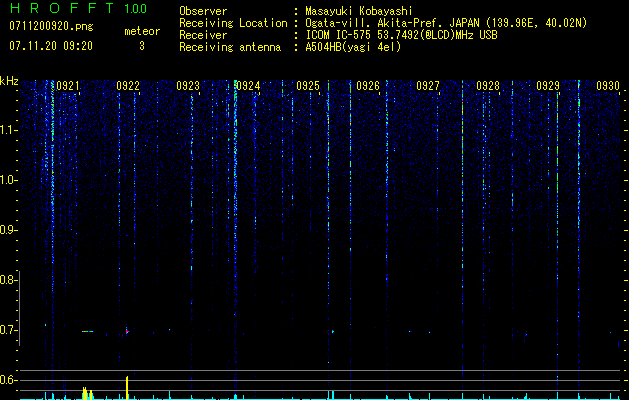Click the 0.8 kHz axis label

click(x=8, y=280)
